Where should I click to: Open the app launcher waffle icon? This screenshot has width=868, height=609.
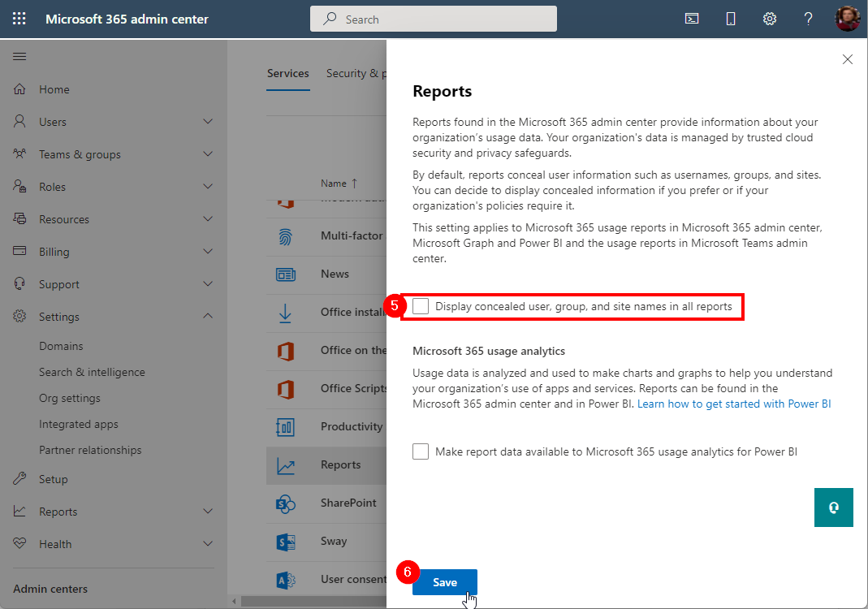[19, 19]
